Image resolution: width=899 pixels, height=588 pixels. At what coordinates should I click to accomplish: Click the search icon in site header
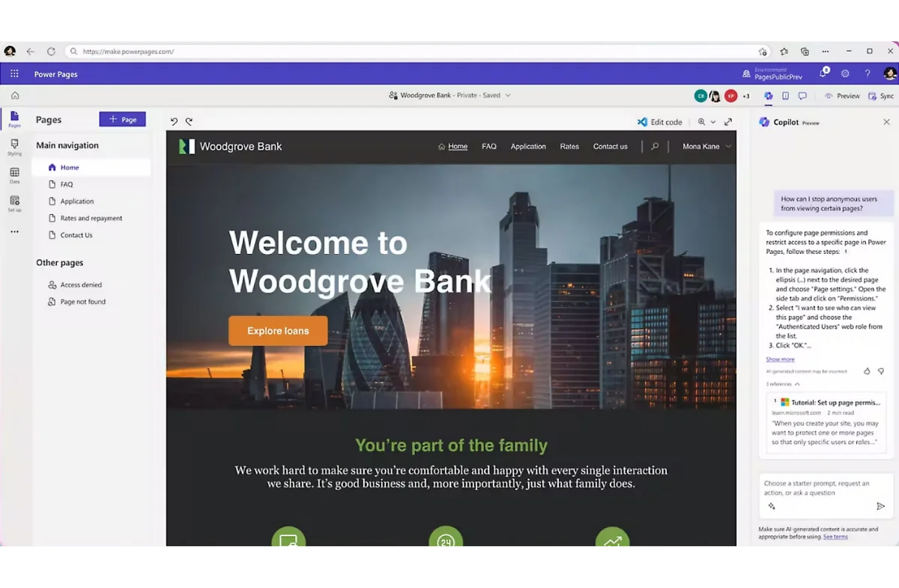(x=655, y=147)
